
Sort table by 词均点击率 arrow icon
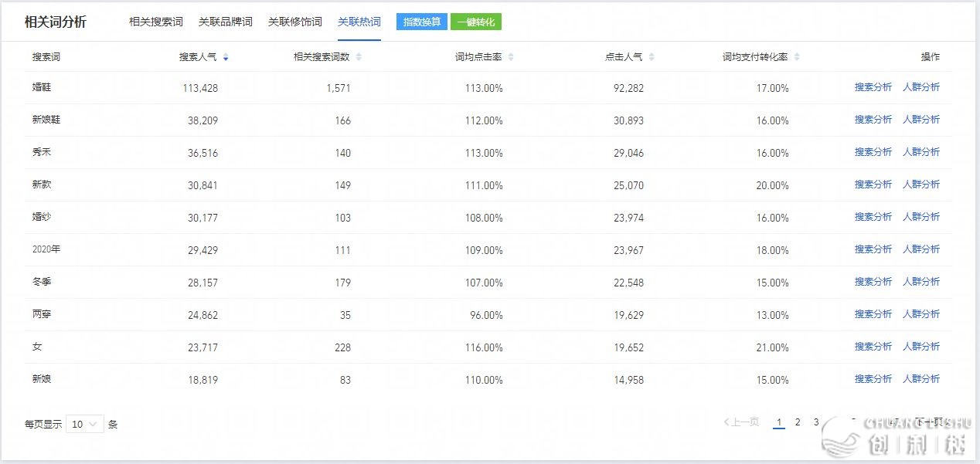point(511,57)
